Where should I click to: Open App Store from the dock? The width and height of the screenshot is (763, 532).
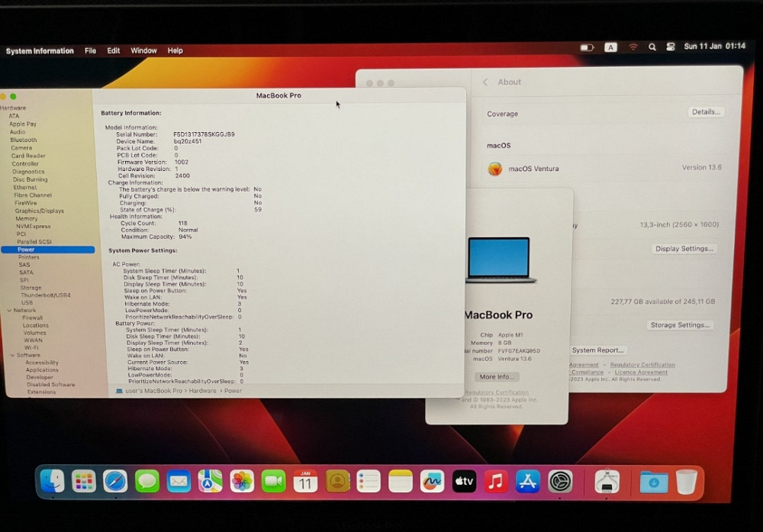tap(528, 481)
